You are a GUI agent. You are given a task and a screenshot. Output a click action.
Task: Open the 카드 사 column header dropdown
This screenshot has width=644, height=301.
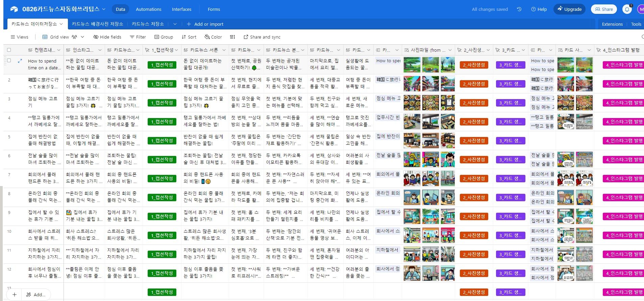[x=589, y=50]
